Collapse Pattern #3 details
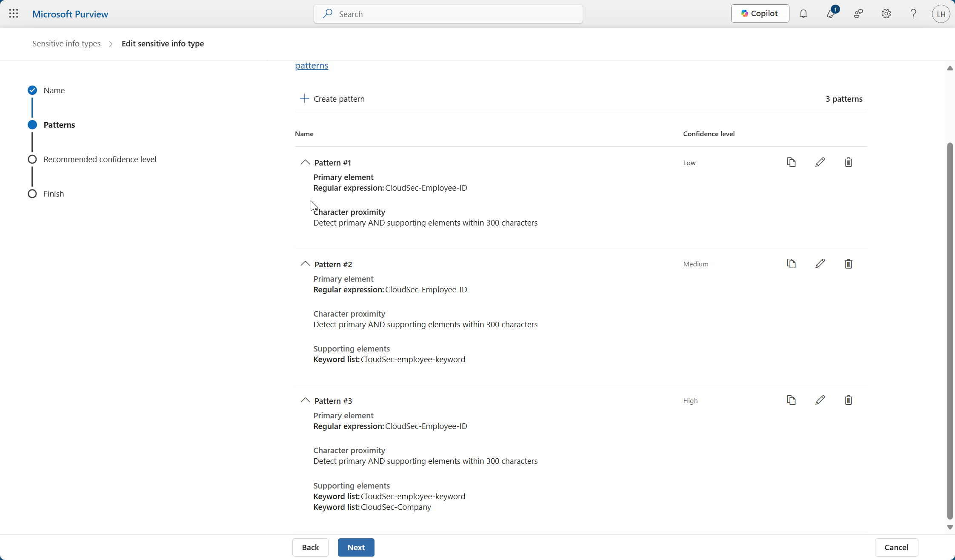The height and width of the screenshot is (560, 955). click(305, 400)
